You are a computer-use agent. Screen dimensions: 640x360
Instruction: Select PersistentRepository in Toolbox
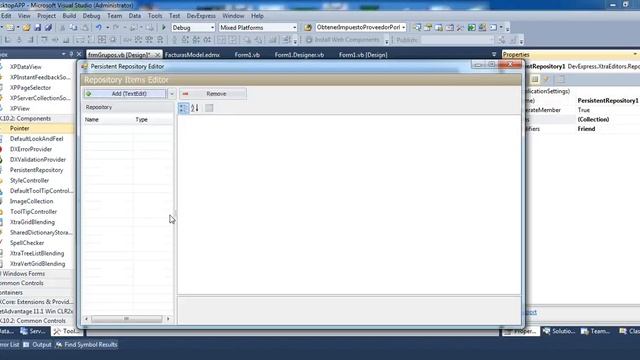37,170
